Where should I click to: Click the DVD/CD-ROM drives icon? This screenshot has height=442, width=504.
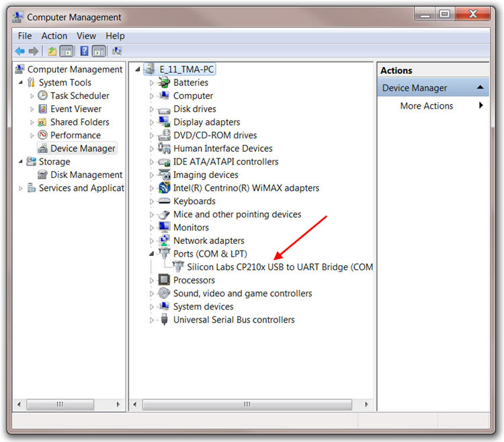coord(164,135)
